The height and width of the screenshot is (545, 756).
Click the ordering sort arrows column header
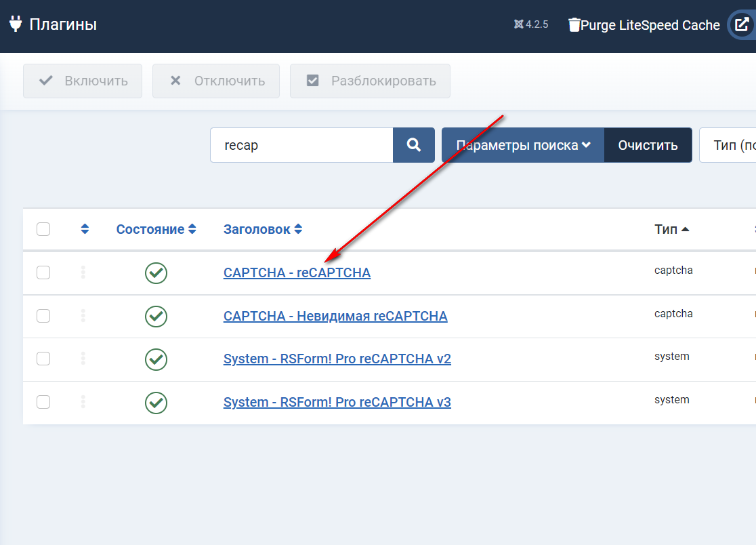pyautogui.click(x=85, y=229)
